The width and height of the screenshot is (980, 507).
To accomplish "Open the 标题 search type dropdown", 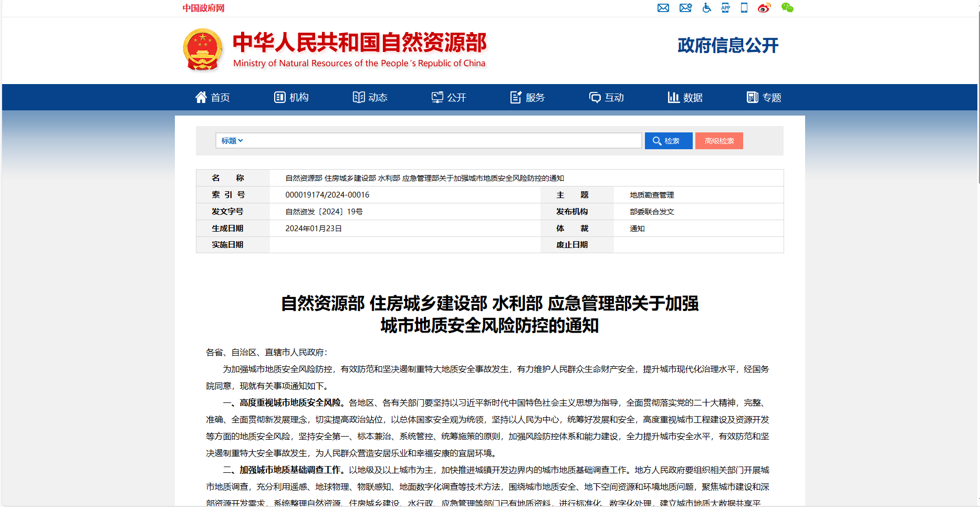I will click(231, 140).
